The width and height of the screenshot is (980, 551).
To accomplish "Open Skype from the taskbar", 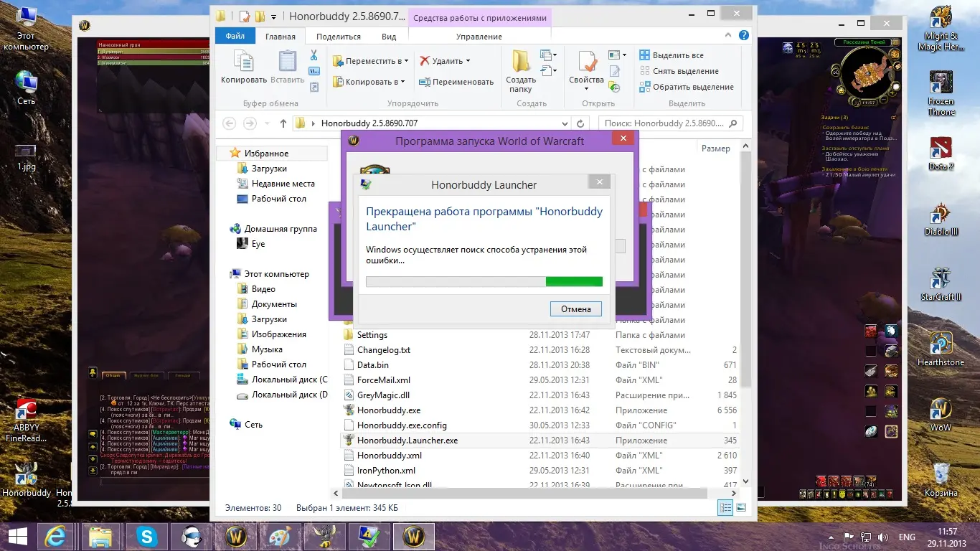I will point(148,536).
